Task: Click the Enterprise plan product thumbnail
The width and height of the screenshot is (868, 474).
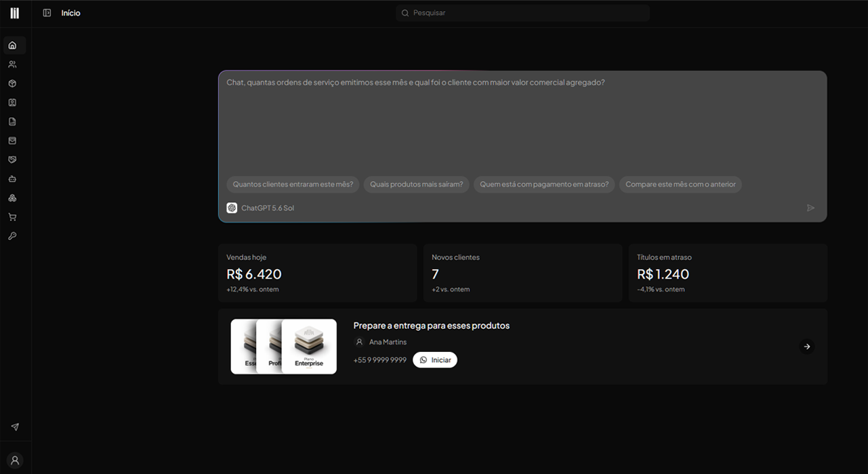Action: click(309, 347)
